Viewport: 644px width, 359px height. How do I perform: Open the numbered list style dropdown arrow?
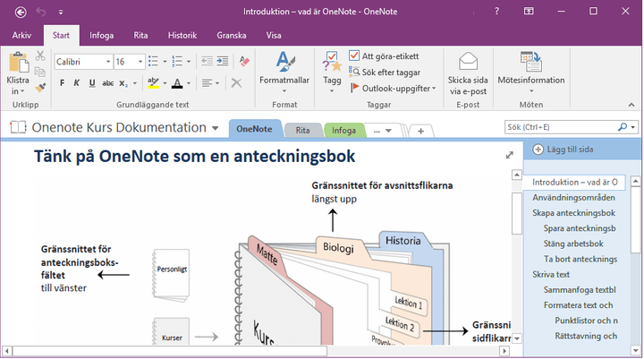click(189, 62)
